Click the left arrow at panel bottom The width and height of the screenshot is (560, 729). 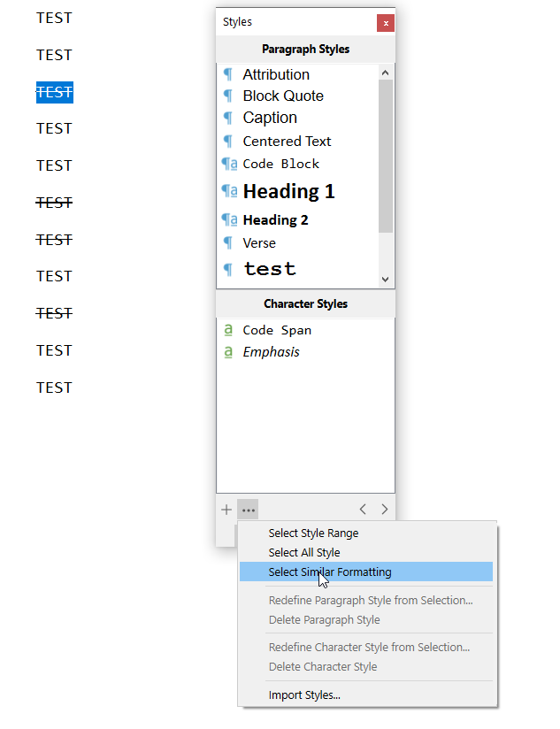click(363, 510)
